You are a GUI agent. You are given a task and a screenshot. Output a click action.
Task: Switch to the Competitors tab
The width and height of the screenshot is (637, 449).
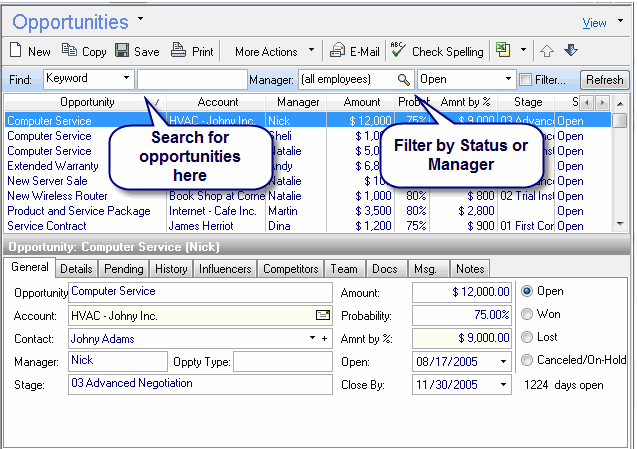pos(290,268)
